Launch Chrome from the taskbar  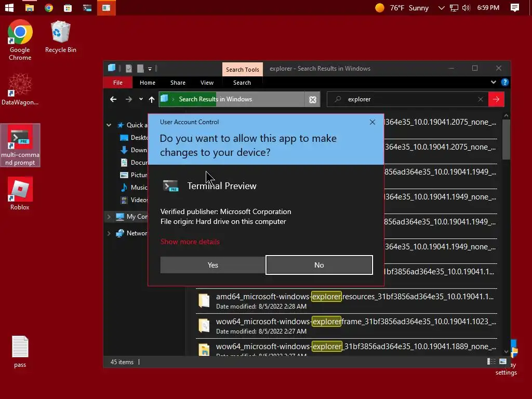click(x=49, y=7)
